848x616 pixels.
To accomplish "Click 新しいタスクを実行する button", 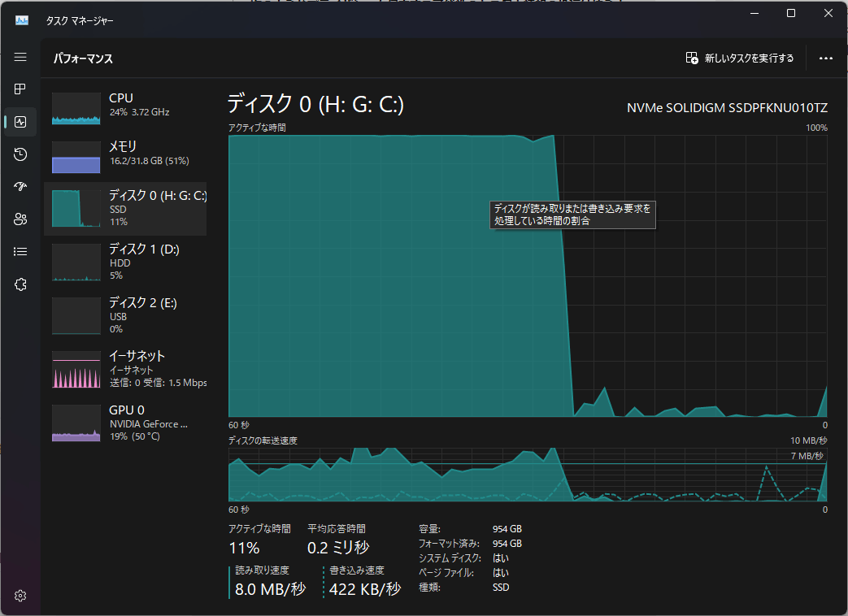I will coord(739,58).
